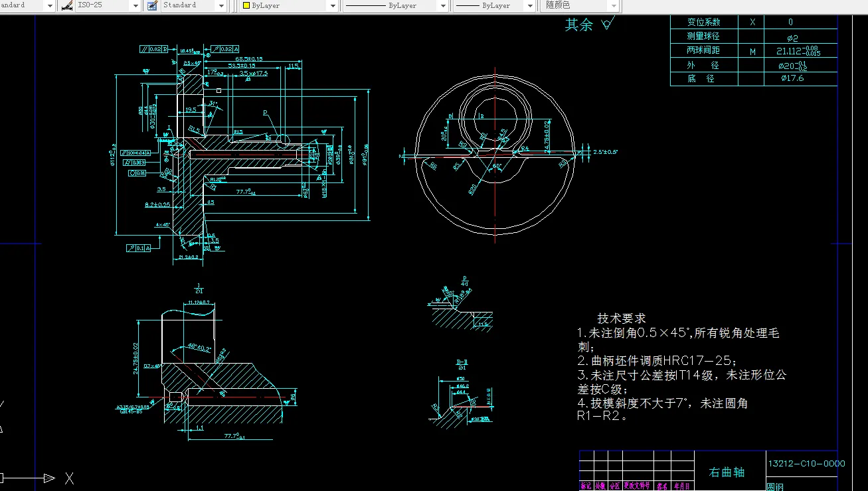Click the table style icon beside Standard
Screen dimensions: 868x491
click(152, 5)
